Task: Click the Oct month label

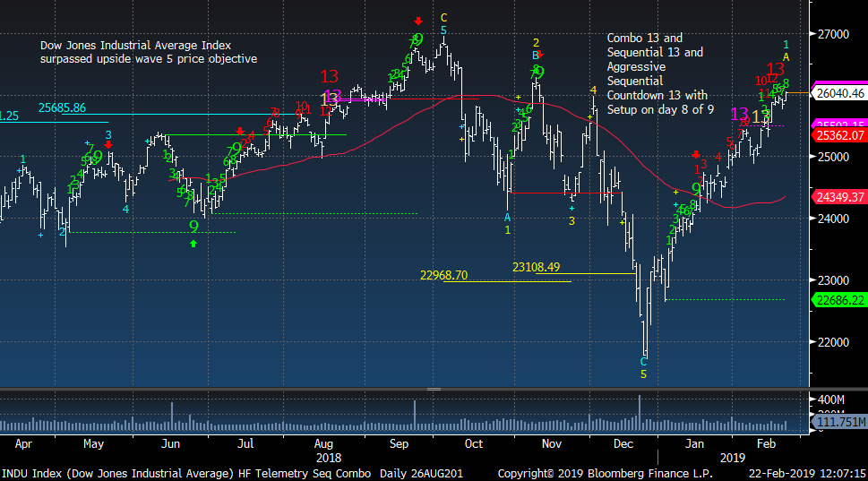Action: (x=473, y=444)
